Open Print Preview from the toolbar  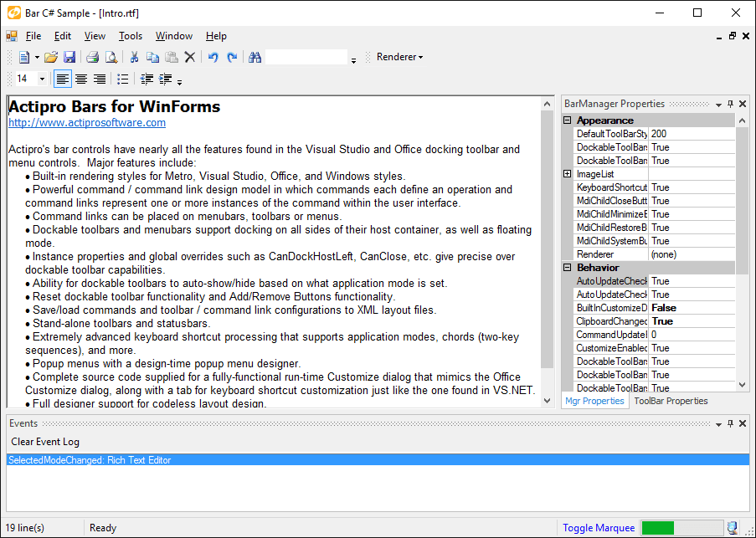coord(111,58)
